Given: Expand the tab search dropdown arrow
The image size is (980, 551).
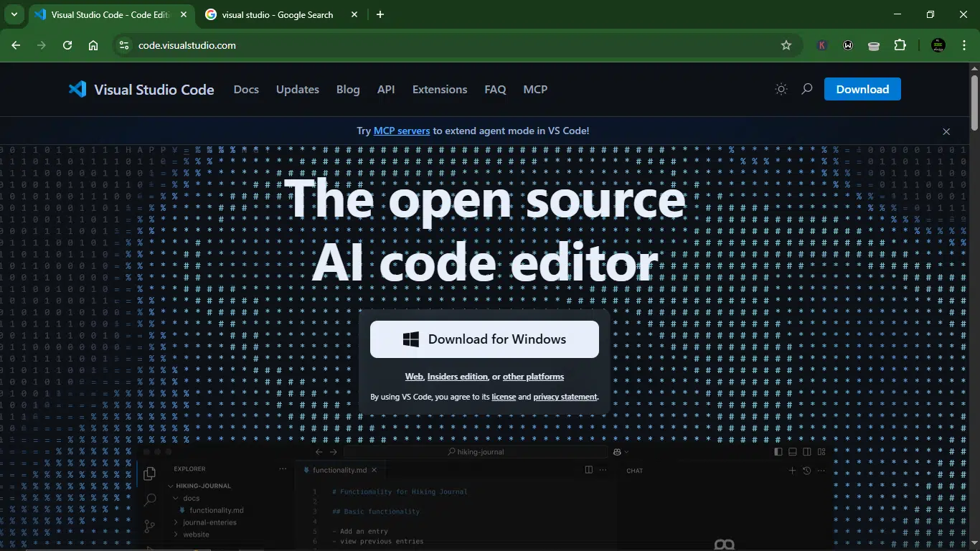Looking at the screenshot, I should [14, 14].
